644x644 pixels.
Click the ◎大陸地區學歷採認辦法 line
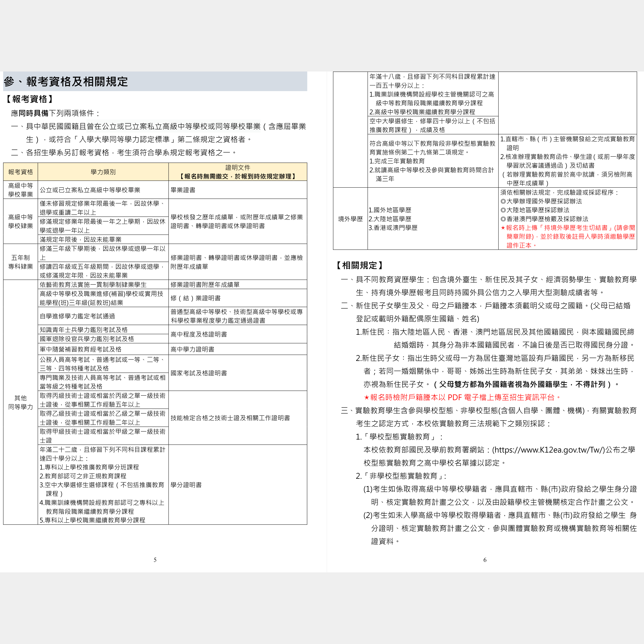535,210
